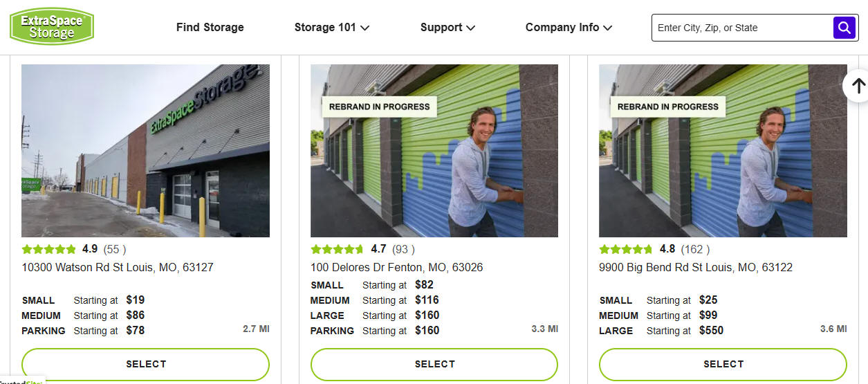Screen dimensions: 868x384
Task: Click the purple search magnifier button
Action: click(x=844, y=28)
